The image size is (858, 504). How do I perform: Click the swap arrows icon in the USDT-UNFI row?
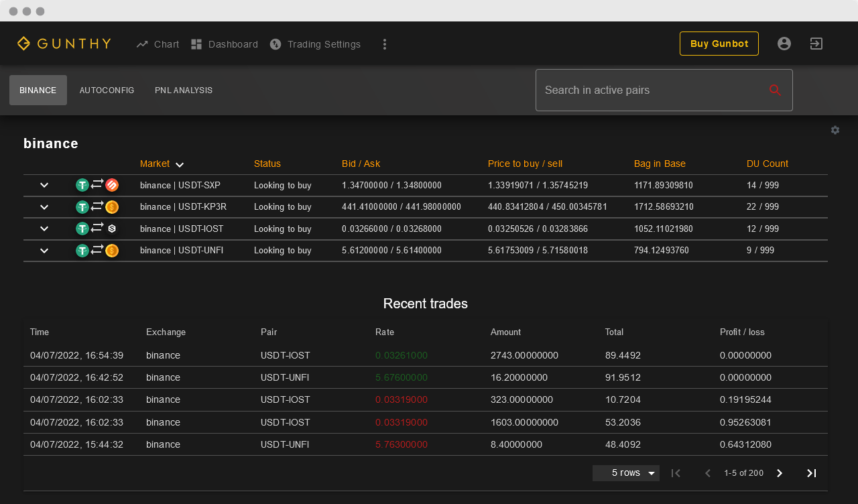(97, 249)
